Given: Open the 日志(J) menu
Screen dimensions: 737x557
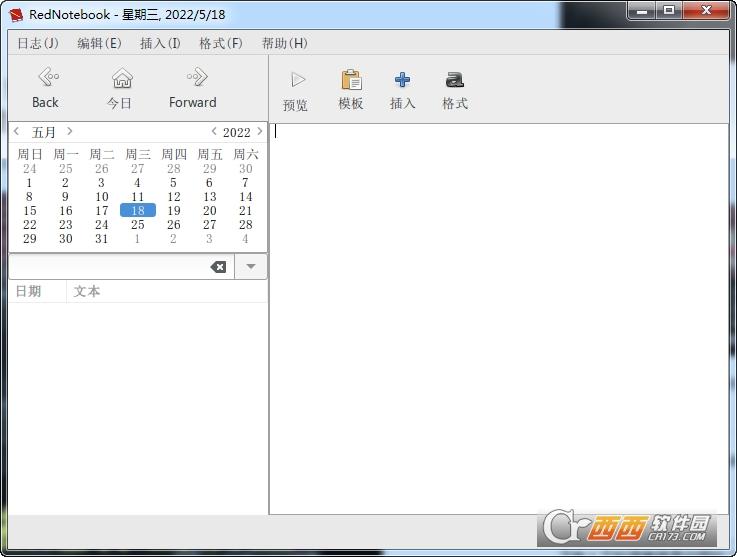Looking at the screenshot, I should tap(38, 43).
